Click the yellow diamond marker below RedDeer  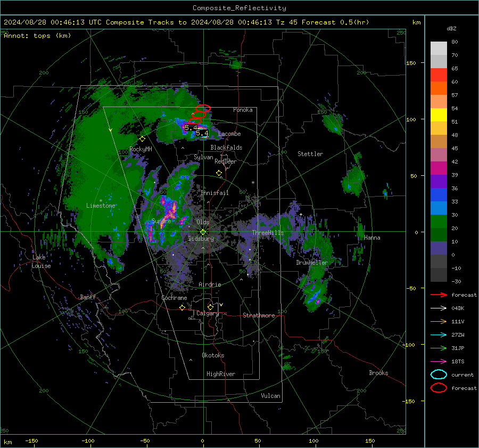coord(219,173)
